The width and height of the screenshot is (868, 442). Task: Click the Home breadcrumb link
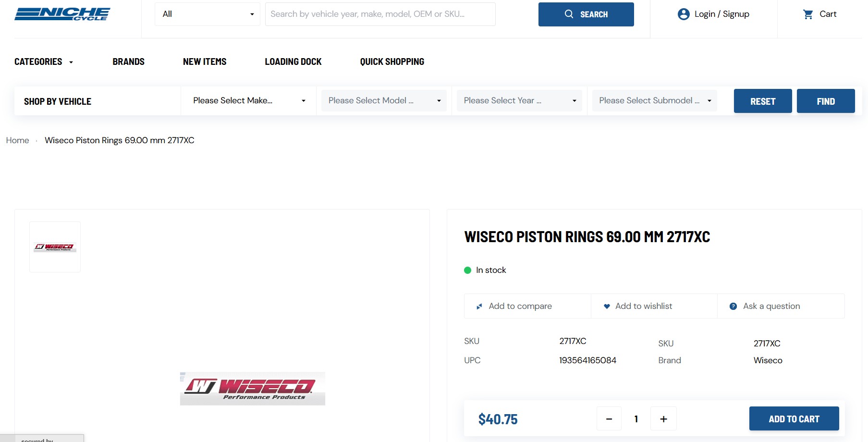point(17,140)
